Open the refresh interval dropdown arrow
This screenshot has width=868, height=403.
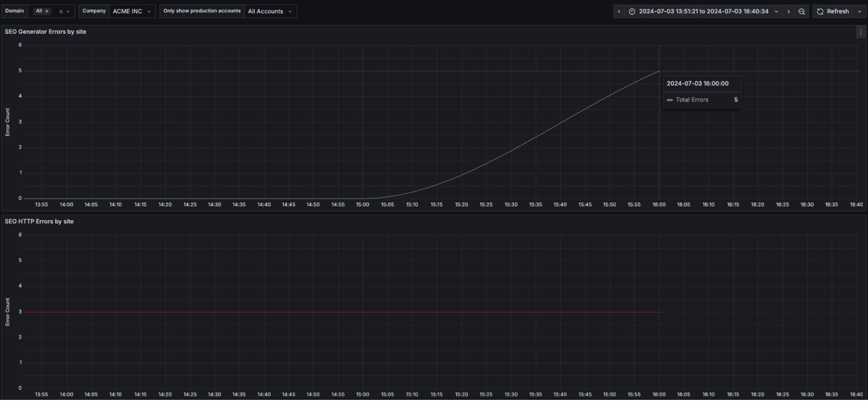pyautogui.click(x=859, y=11)
